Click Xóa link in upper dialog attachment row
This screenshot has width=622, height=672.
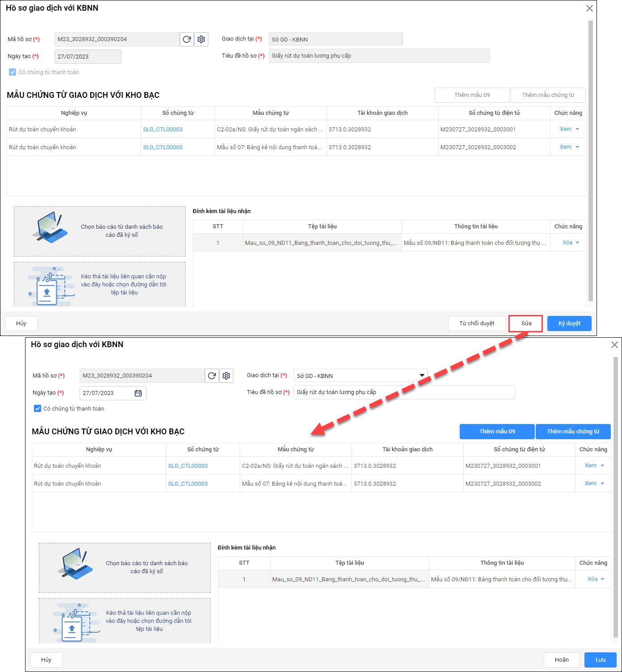click(x=567, y=243)
